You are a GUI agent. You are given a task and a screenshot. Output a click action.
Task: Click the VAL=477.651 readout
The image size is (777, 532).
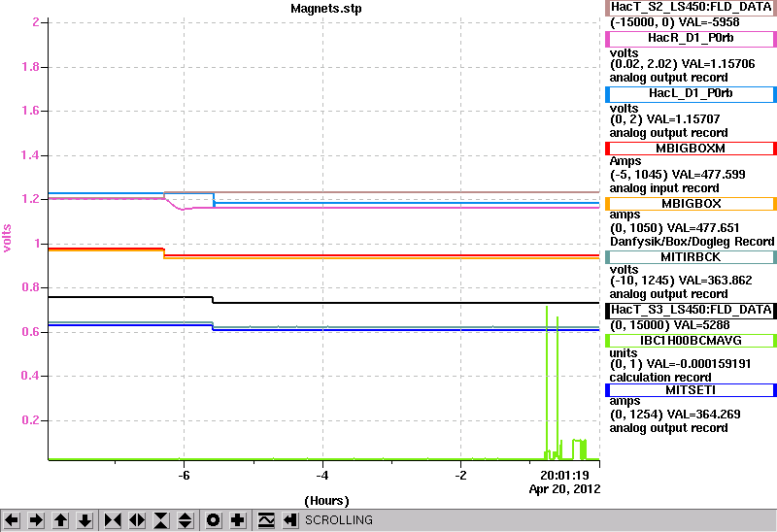[x=703, y=228]
